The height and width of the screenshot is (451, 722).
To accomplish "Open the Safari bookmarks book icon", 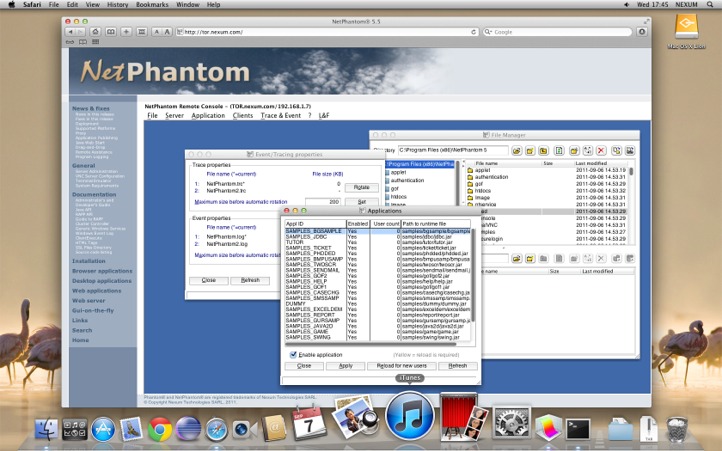I will (111, 32).
